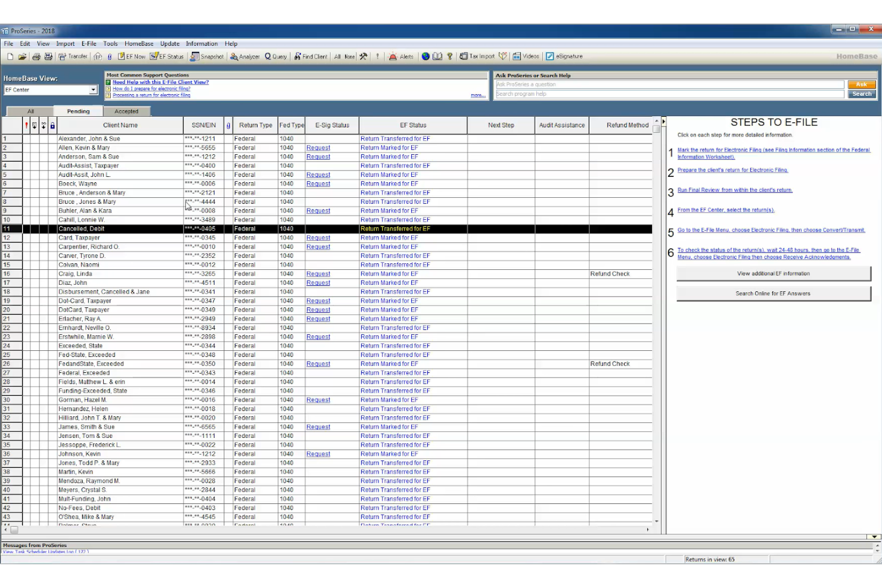Open Need Help with this E-File Client View link

point(160,82)
